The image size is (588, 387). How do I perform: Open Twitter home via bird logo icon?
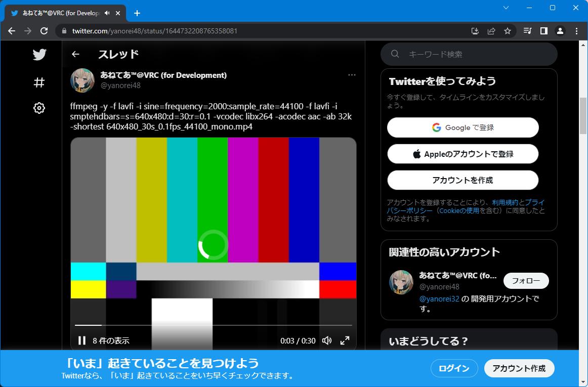[39, 54]
